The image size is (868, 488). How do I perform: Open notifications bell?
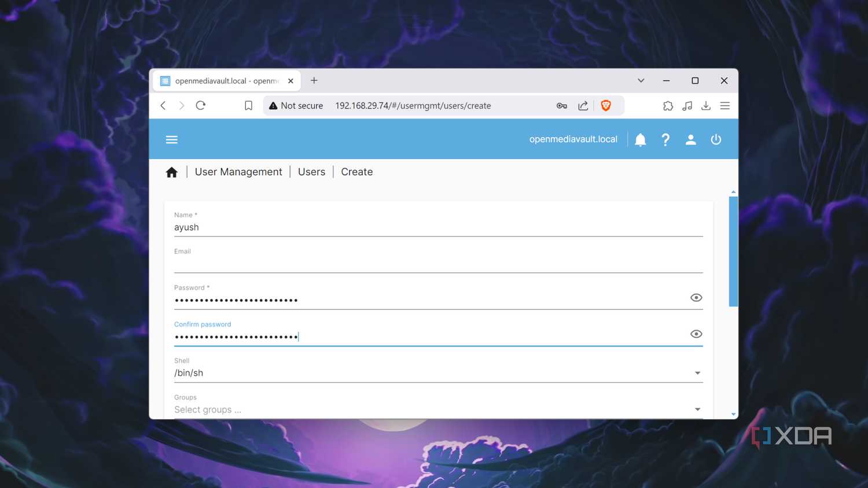click(x=640, y=140)
